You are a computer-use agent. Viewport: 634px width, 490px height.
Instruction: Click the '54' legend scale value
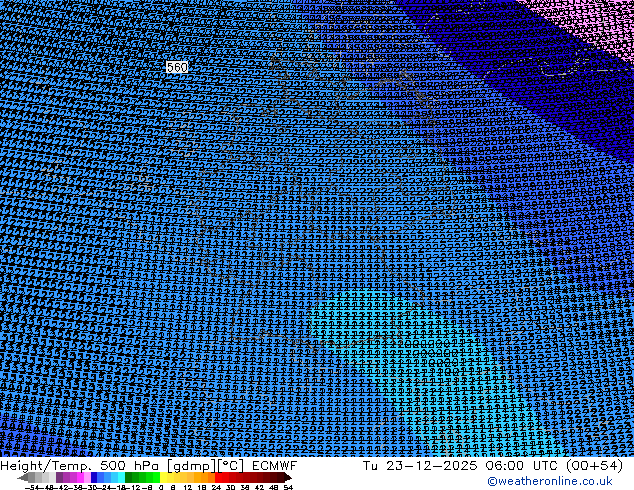pos(288,487)
